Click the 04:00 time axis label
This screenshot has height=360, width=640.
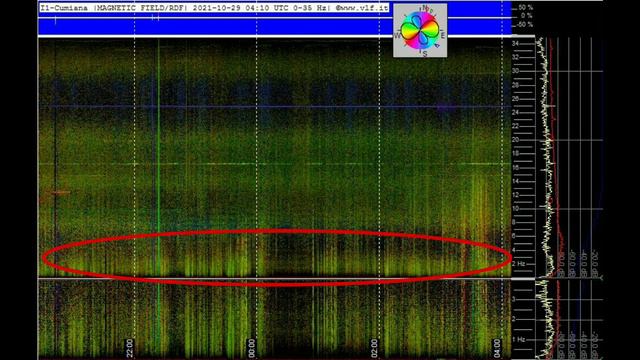(x=496, y=349)
